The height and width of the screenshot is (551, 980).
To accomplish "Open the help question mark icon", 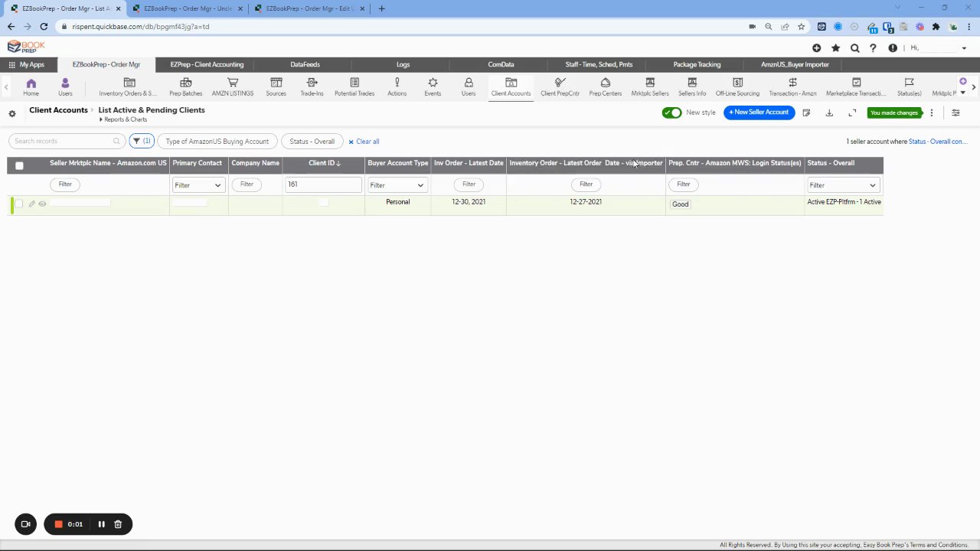I will (873, 47).
